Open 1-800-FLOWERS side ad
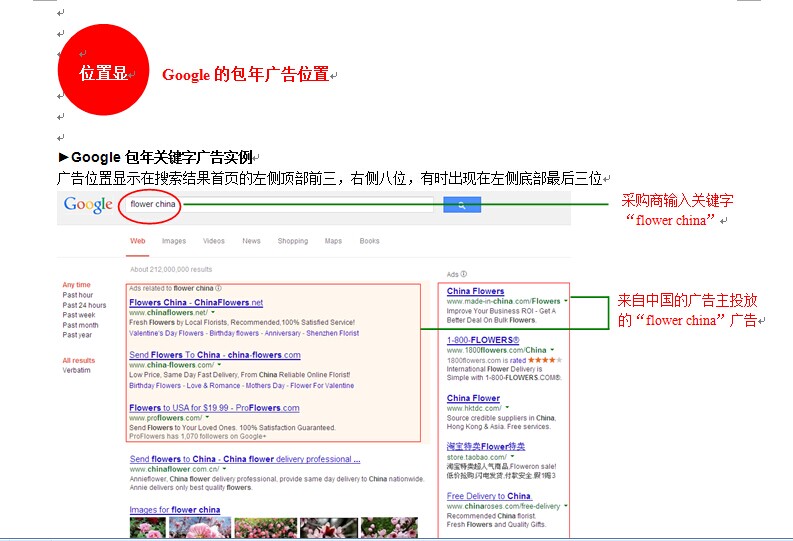Screen dimensions: 793x541 483,340
